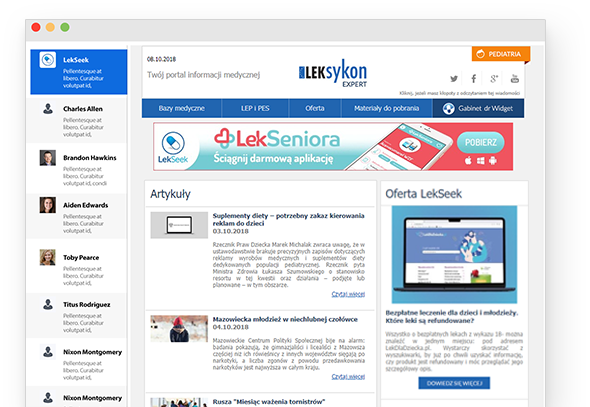Screen dimensions: 590x407
Task: Open the laptop thumbnail in Oferta LekSeek
Action: coord(454,255)
